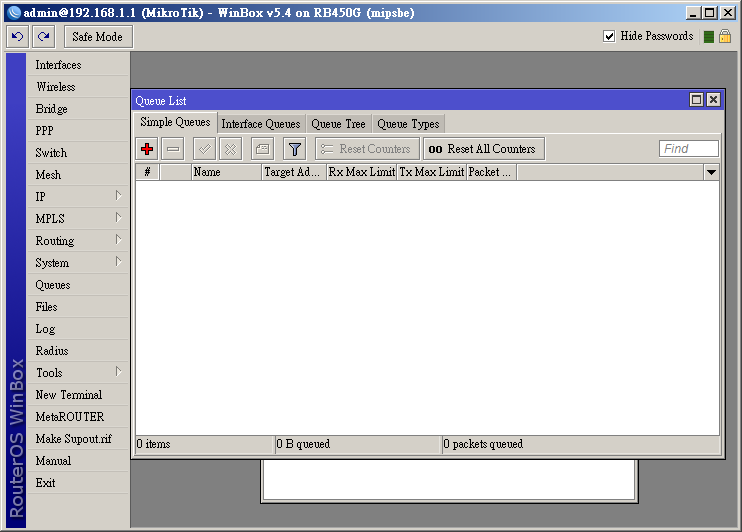Open the Manual menu item

pyautogui.click(x=78, y=461)
